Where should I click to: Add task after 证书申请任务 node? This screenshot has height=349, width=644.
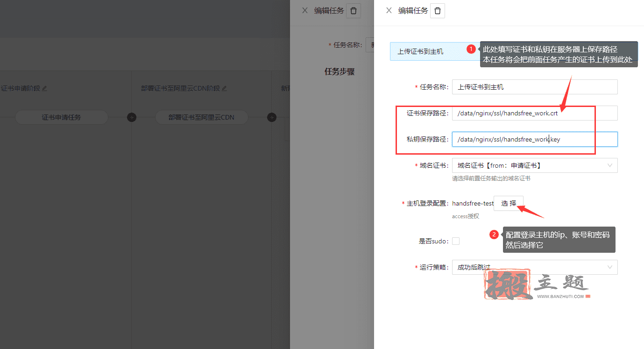coord(132,117)
